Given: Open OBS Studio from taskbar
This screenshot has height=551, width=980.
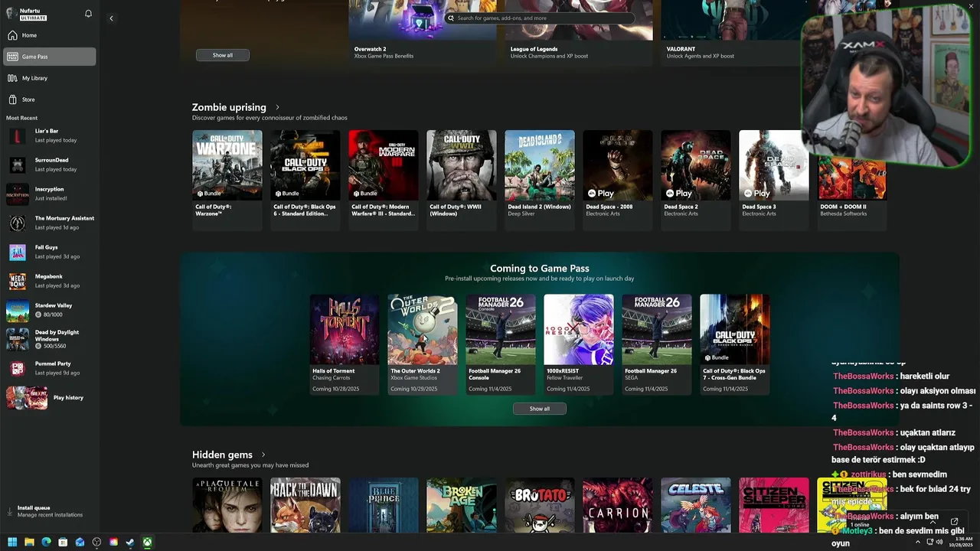Looking at the screenshot, I should [96, 543].
